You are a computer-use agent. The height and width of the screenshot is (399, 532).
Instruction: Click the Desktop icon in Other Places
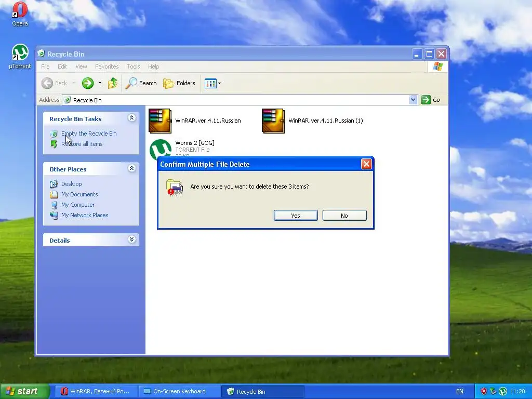[x=54, y=184]
